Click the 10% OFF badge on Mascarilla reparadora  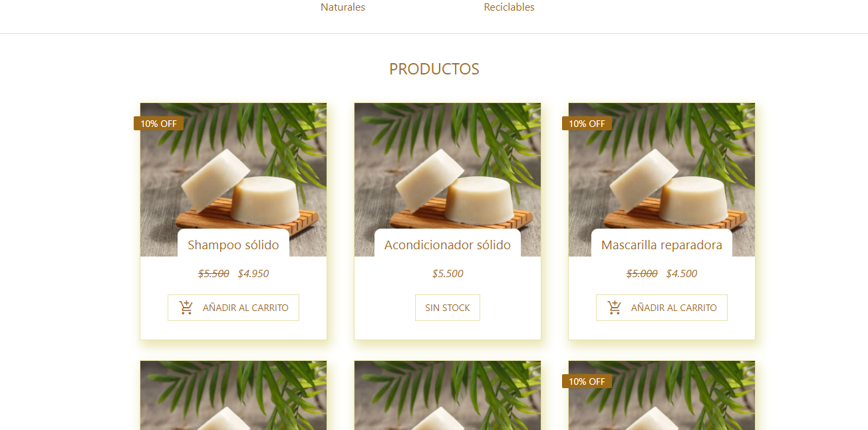click(587, 124)
